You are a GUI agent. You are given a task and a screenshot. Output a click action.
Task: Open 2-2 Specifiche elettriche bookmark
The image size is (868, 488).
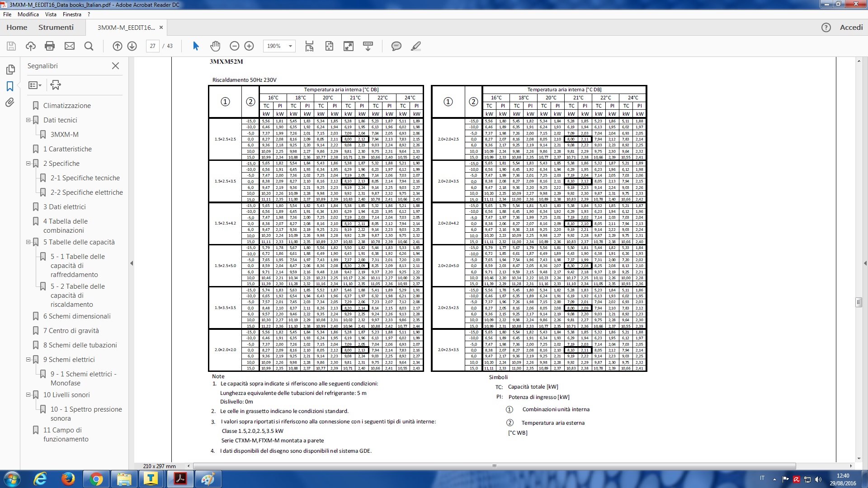click(87, 192)
